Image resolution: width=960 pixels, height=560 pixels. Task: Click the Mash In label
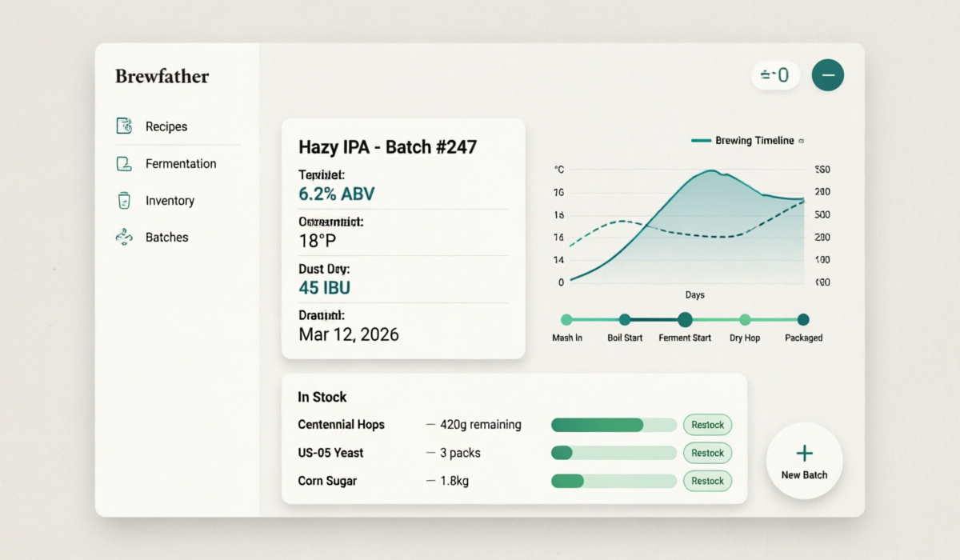[567, 338]
